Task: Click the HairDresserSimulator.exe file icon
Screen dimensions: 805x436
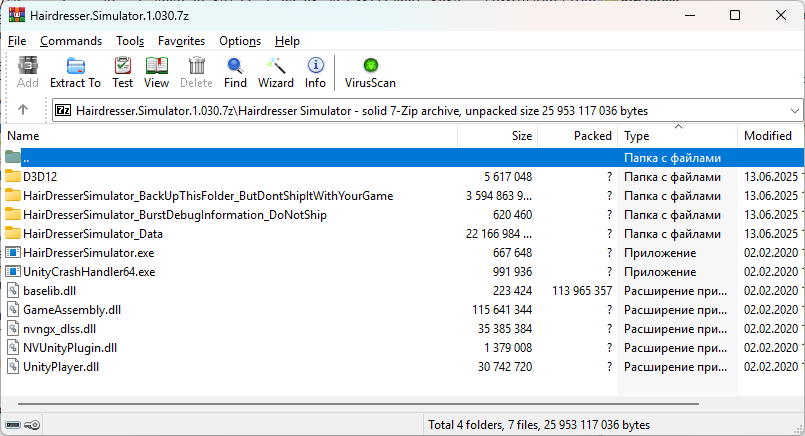Action: [x=13, y=253]
